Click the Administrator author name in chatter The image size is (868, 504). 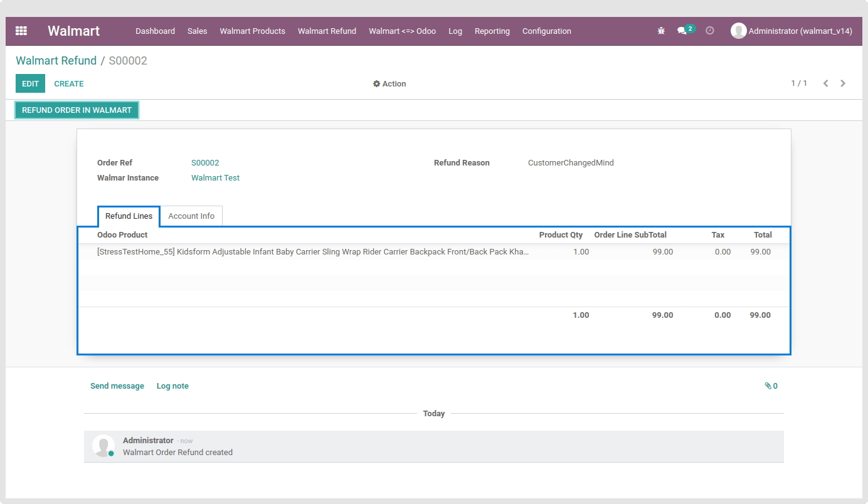[148, 441]
